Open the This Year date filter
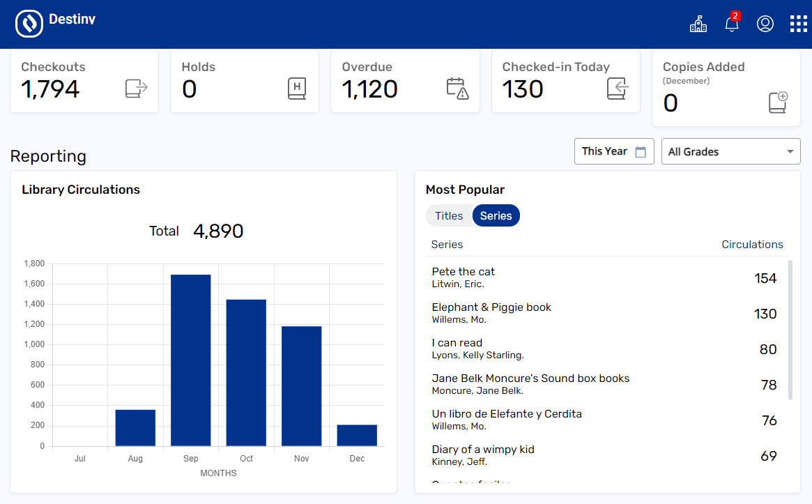The height and width of the screenshot is (504, 812). coord(613,151)
